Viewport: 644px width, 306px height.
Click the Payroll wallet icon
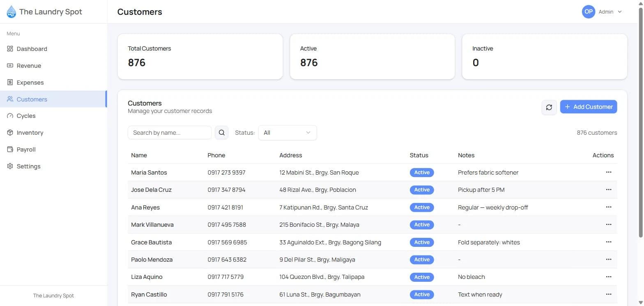pyautogui.click(x=10, y=150)
